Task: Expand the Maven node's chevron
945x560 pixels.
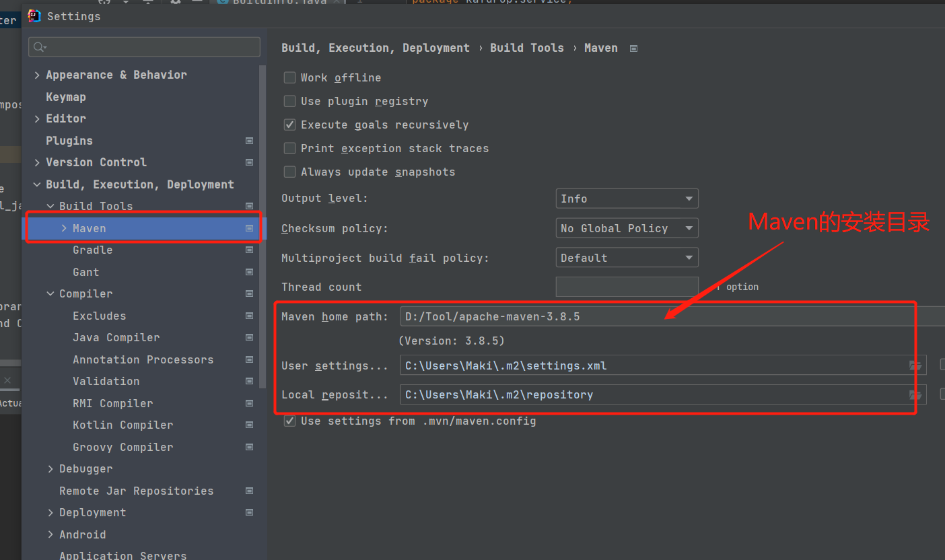Action: click(x=64, y=228)
